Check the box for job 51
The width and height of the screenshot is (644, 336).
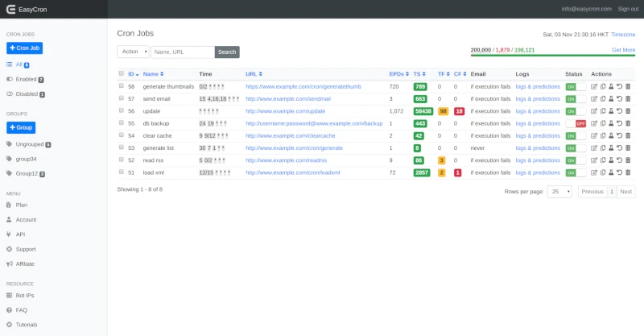[x=122, y=172]
